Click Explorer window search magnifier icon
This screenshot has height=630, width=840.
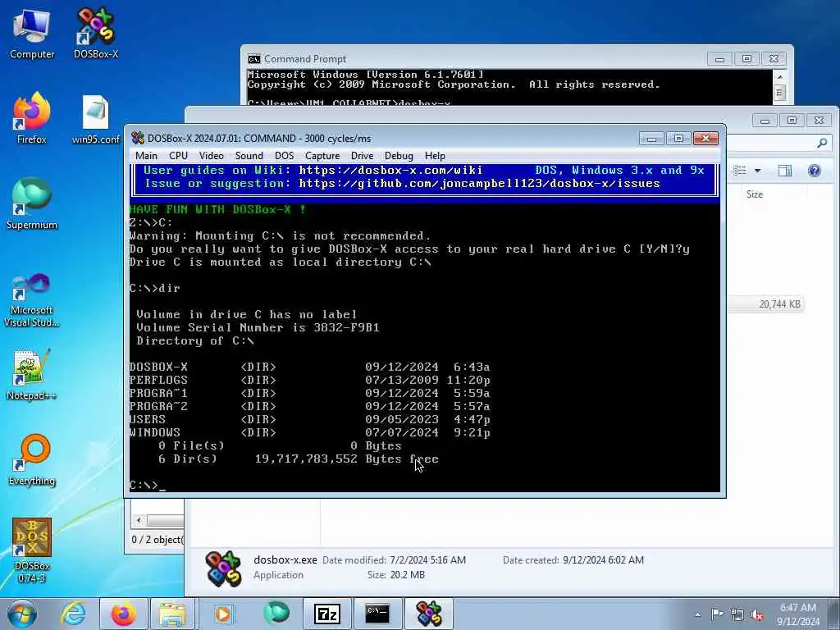pyautogui.click(x=822, y=143)
